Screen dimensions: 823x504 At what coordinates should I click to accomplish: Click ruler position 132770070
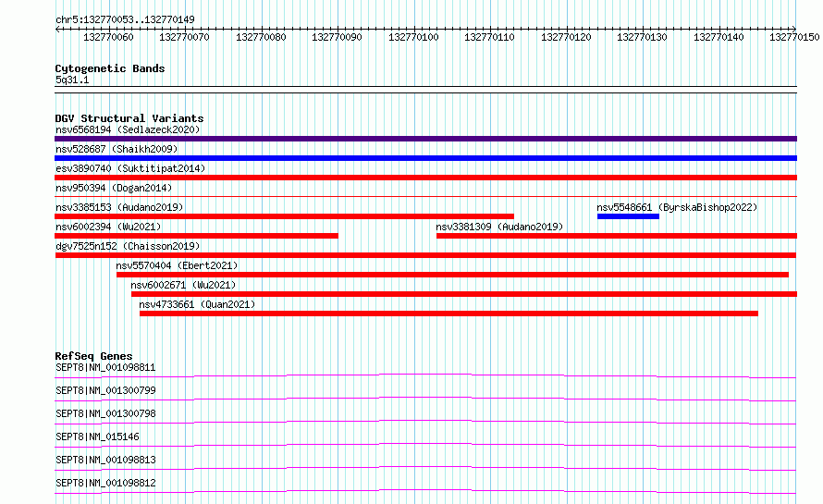coord(184,37)
